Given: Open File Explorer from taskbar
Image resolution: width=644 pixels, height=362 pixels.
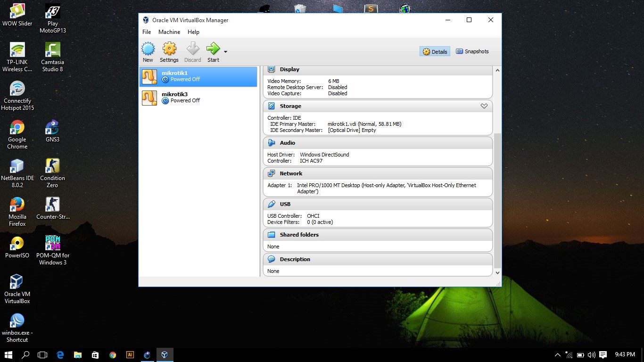Looking at the screenshot, I should coord(78,355).
